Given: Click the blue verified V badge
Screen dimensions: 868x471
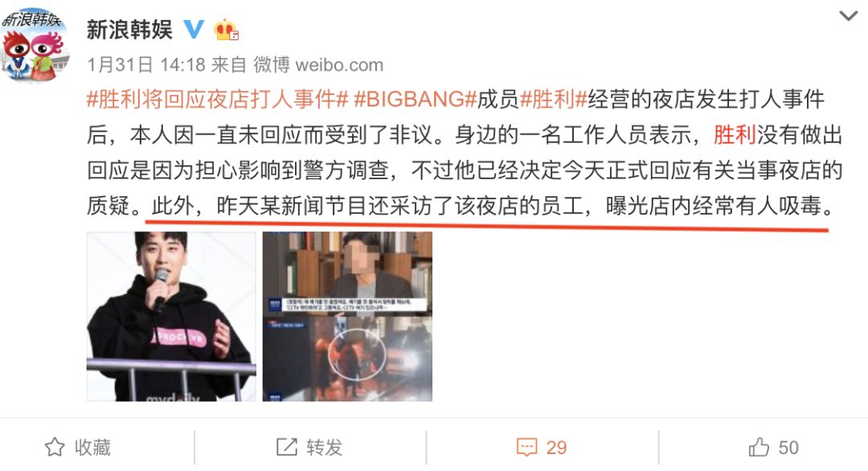Looking at the screenshot, I should click(x=194, y=29).
